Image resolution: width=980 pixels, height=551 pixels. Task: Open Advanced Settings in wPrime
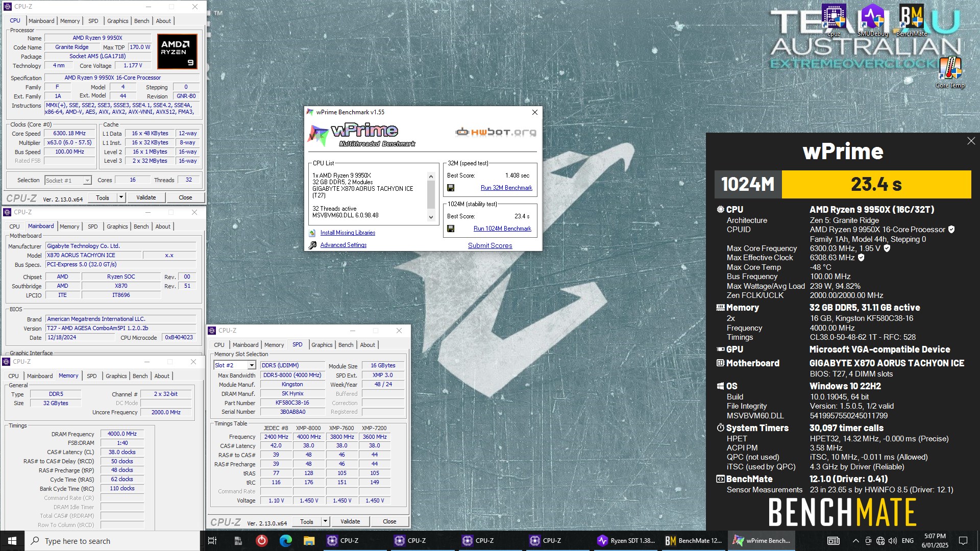point(344,245)
